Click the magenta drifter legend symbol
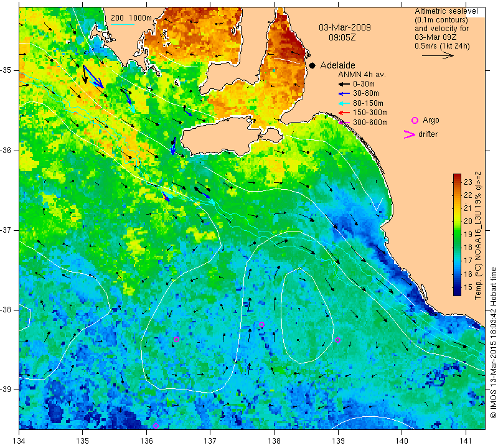 click(x=410, y=134)
